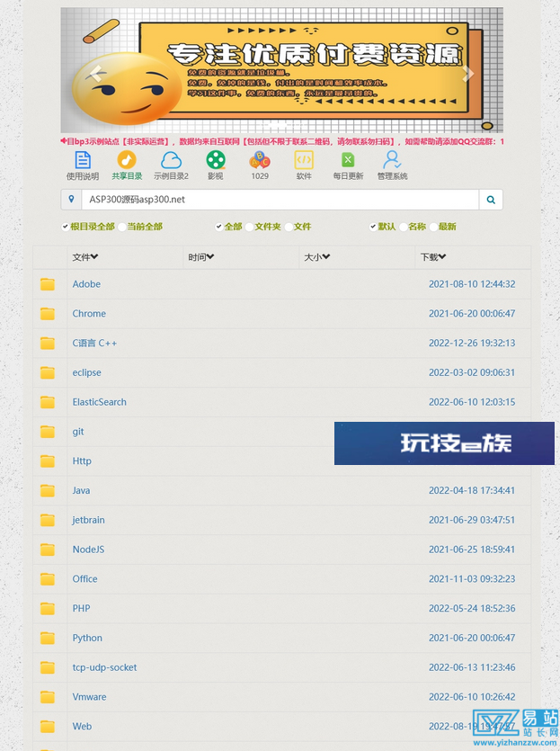Select the 当前全部 radio option
The width and height of the screenshot is (560, 751).
(x=122, y=227)
